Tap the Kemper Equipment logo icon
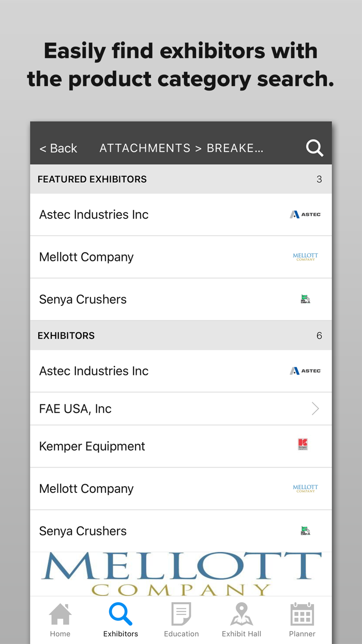 pos(303,444)
